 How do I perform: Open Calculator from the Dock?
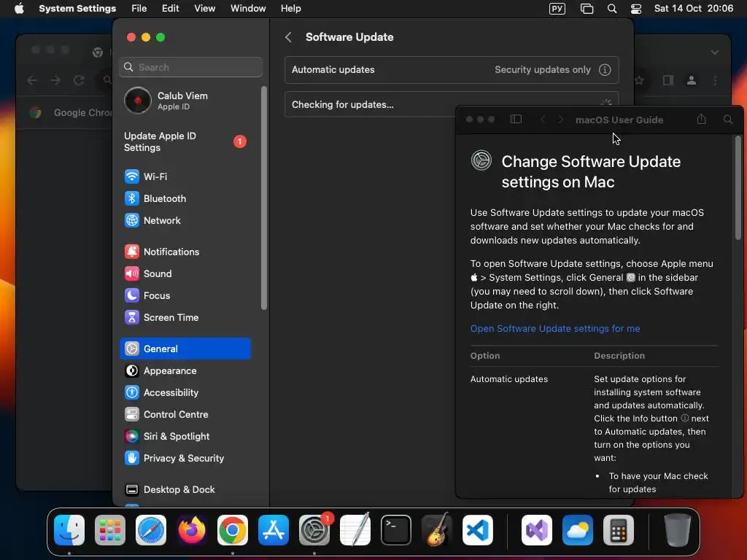[x=619, y=530]
